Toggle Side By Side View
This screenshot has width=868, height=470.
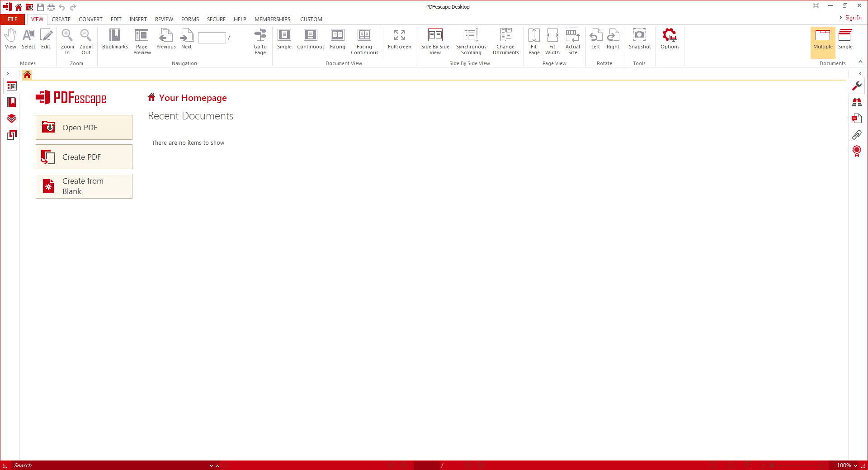[435, 42]
